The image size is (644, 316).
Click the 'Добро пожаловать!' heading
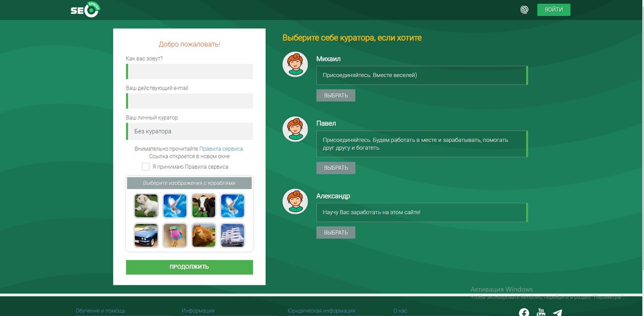[x=189, y=45]
